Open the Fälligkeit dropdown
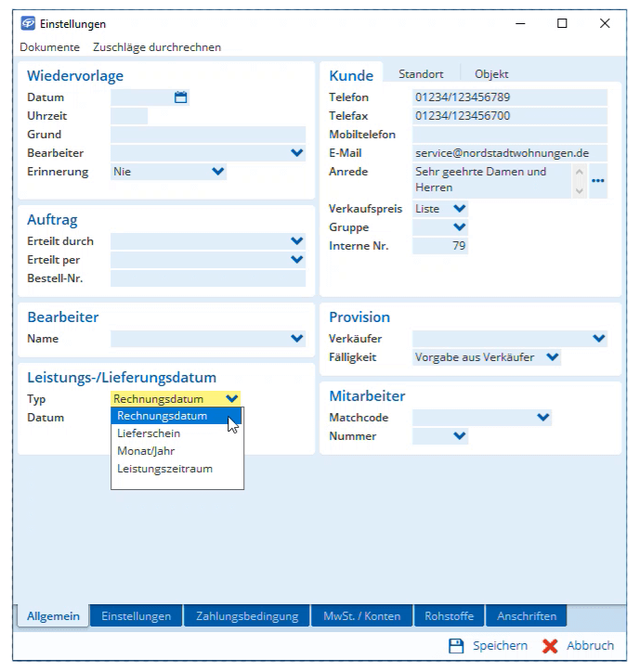Image resolution: width=640 pixels, height=672 pixels. [553, 357]
